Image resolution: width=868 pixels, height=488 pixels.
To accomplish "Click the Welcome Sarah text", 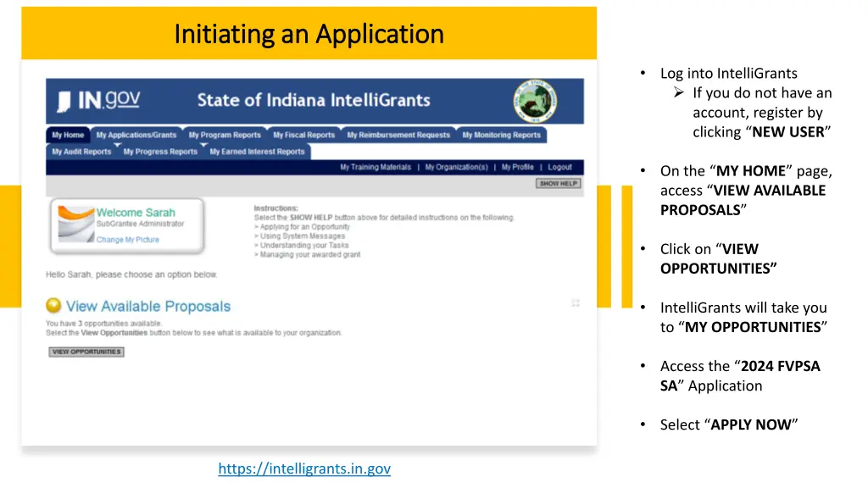I will pyautogui.click(x=136, y=213).
